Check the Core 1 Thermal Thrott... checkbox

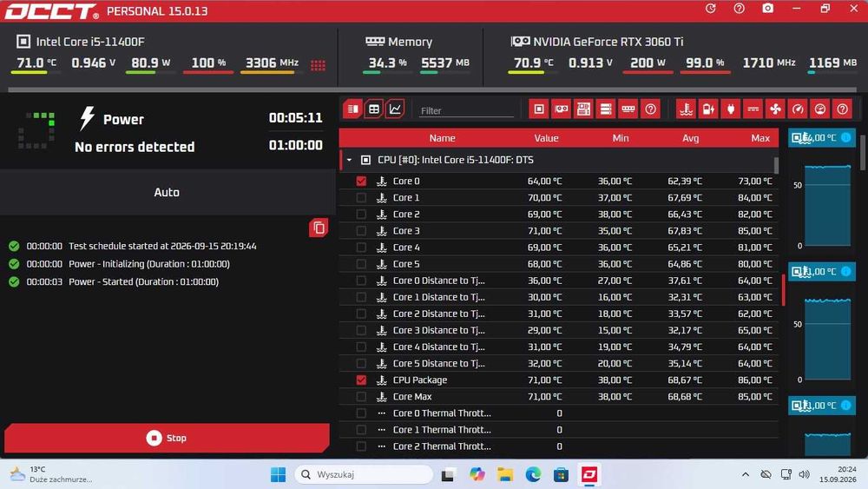[x=361, y=430]
